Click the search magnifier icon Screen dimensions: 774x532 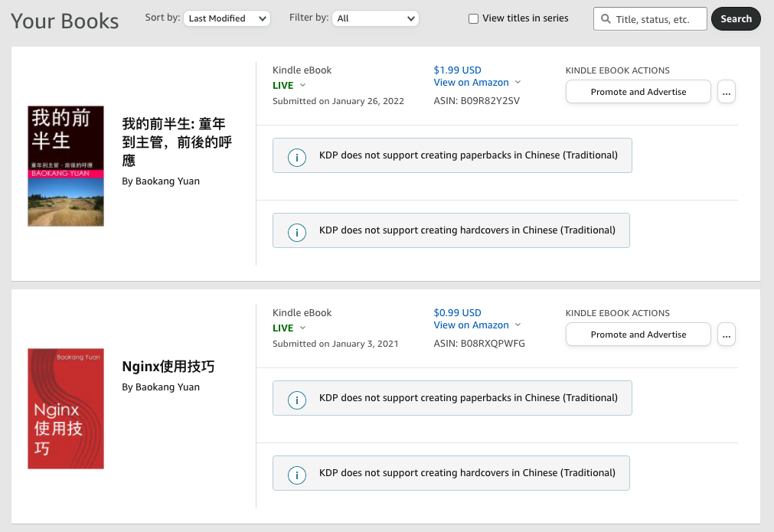(x=605, y=19)
